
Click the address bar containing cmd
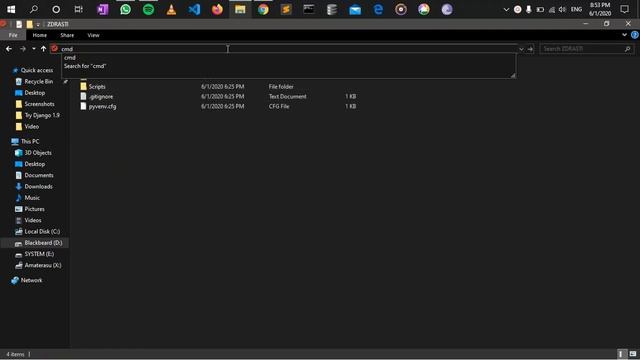(x=283, y=49)
